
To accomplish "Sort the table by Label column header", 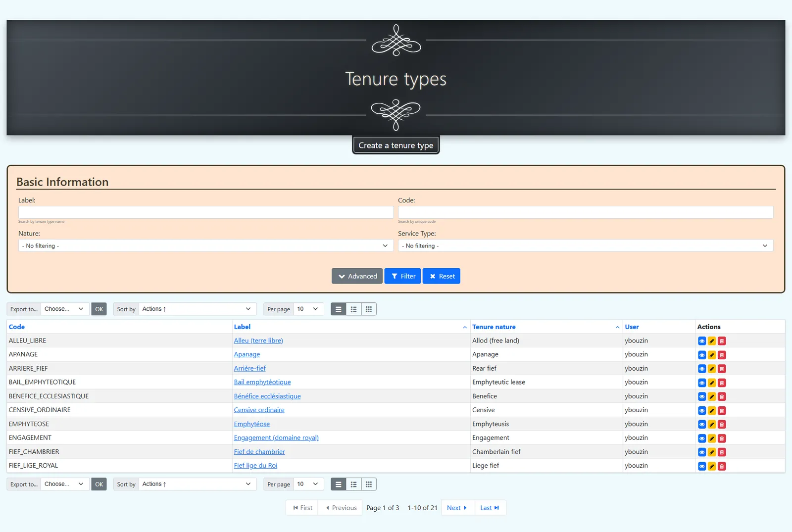I will (x=242, y=327).
